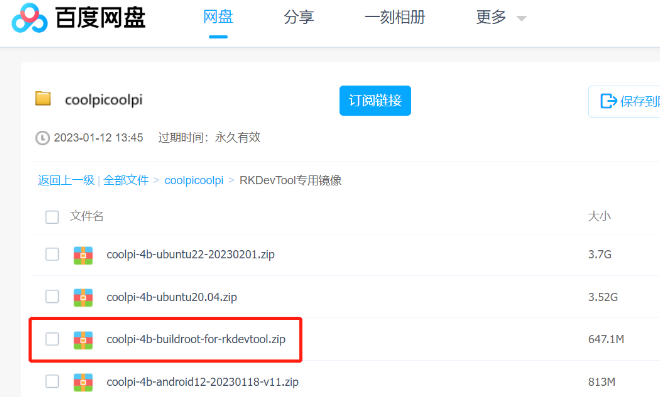
Task: Open file coolpi-4b-android12-20230118-v11.zip
Action: 202,382
